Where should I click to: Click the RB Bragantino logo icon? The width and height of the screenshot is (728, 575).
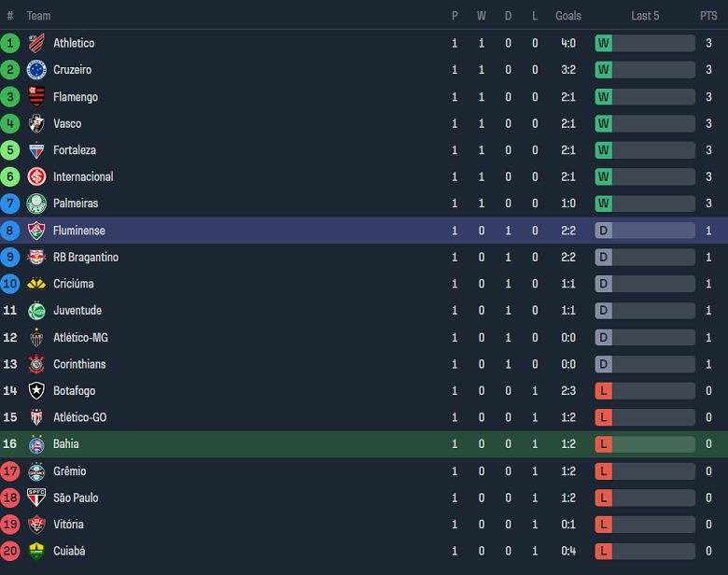(x=36, y=257)
